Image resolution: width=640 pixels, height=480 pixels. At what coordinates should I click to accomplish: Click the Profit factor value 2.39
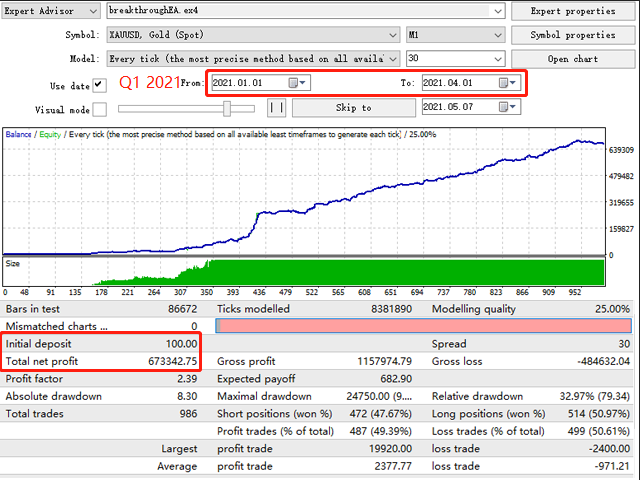pos(187,379)
